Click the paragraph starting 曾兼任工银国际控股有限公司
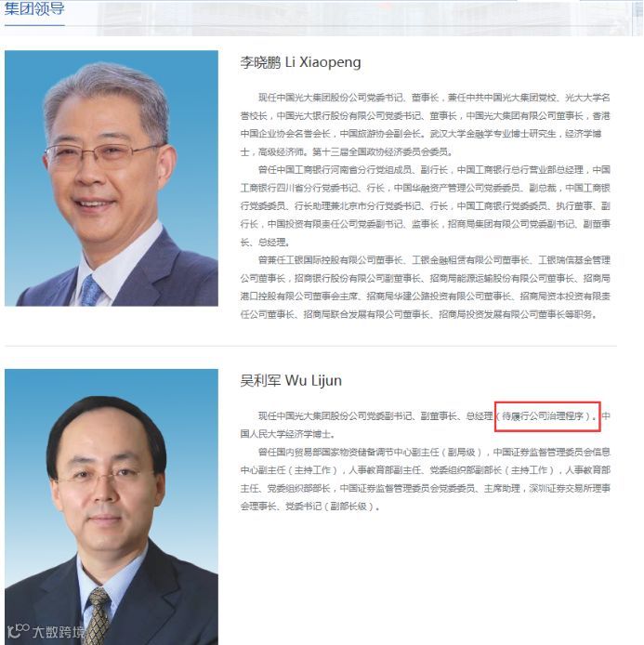The width and height of the screenshot is (644, 645). [426, 287]
